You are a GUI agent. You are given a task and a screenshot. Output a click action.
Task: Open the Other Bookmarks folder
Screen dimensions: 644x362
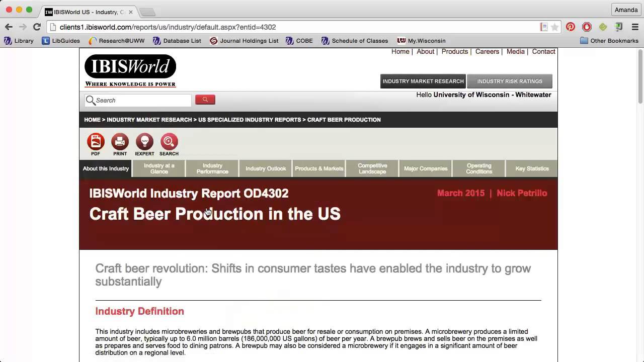tap(609, 41)
